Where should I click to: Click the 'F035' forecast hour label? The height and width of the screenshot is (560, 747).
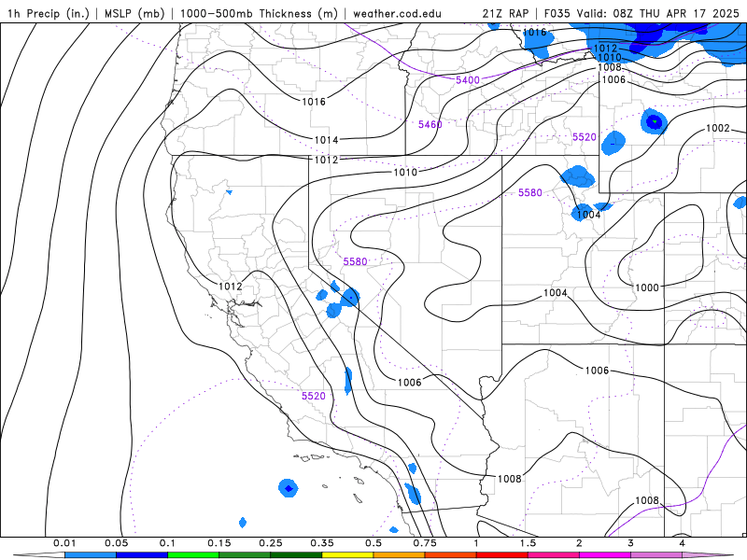[557, 13]
